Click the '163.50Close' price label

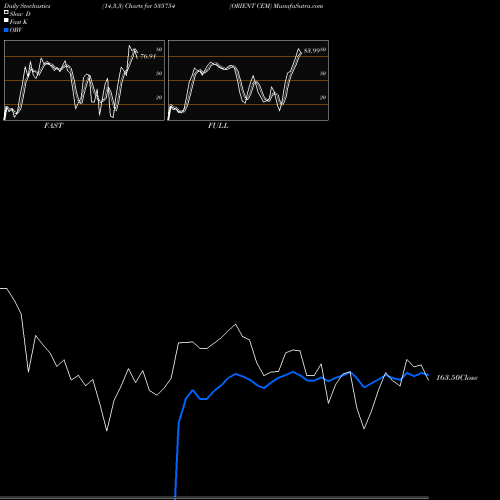pos(457,377)
